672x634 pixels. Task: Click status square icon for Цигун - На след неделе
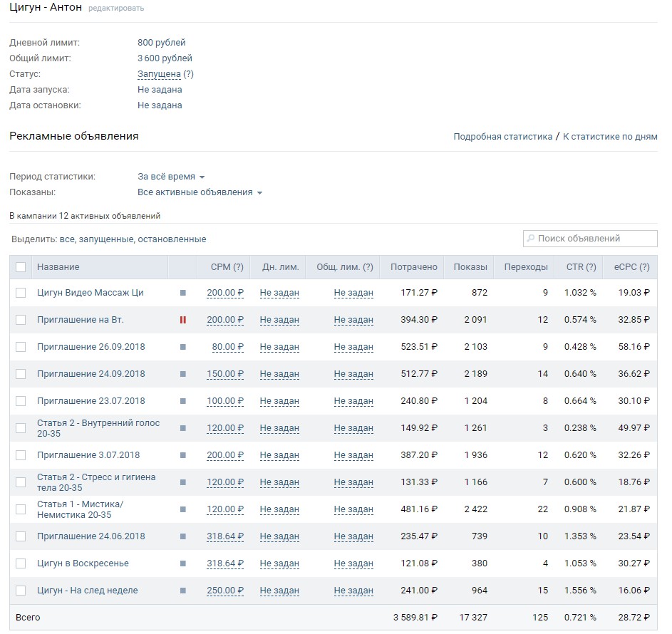point(183,591)
